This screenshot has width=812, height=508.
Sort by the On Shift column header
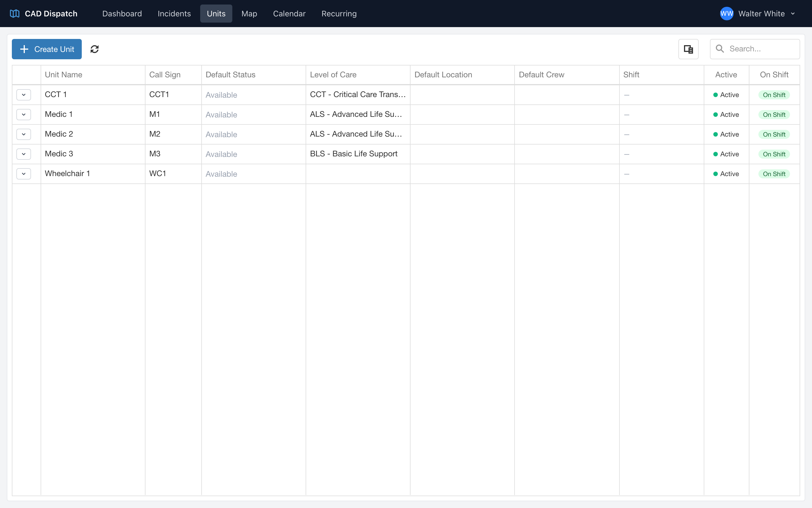click(x=774, y=75)
